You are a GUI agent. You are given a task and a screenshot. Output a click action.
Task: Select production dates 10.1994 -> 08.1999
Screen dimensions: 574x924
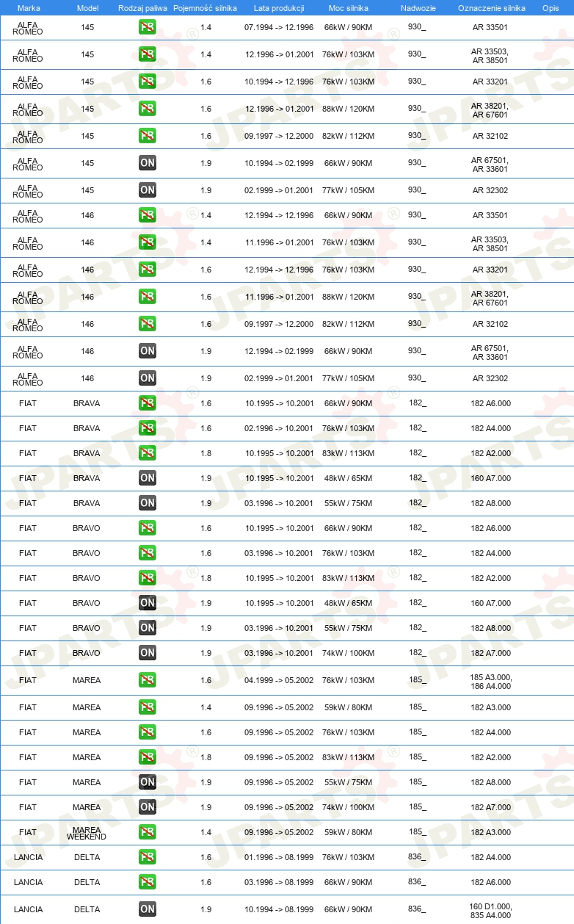point(279,909)
